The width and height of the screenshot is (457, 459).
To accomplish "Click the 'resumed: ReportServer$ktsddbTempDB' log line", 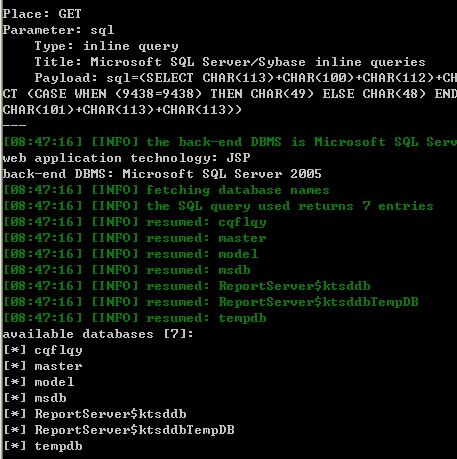I will coord(211,302).
